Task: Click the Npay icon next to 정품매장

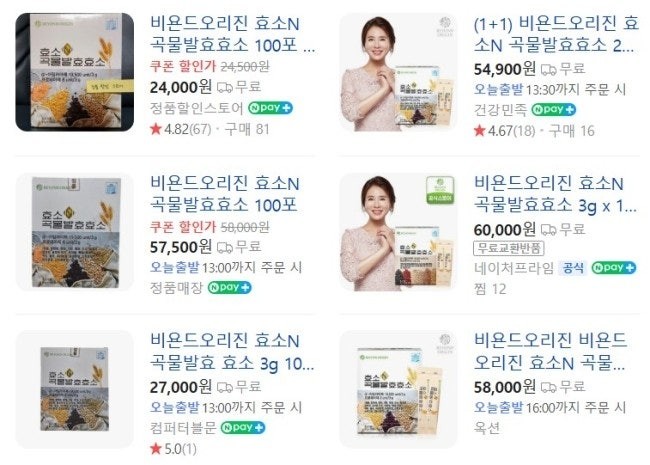Action: click(x=229, y=288)
